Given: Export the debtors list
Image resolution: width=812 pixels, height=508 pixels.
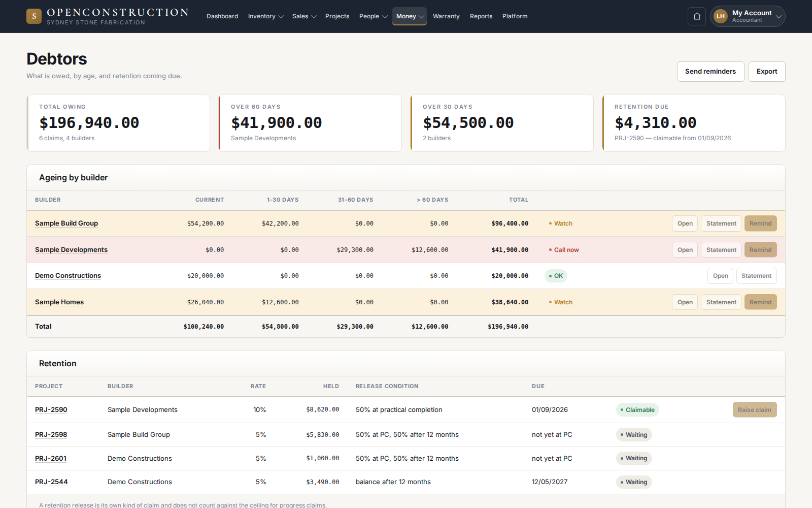Looking at the screenshot, I should (x=767, y=72).
